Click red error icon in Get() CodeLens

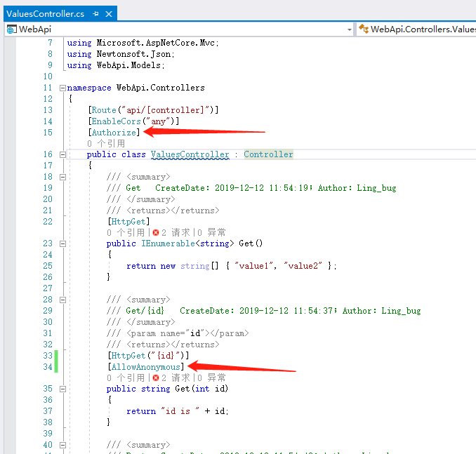click(x=156, y=233)
